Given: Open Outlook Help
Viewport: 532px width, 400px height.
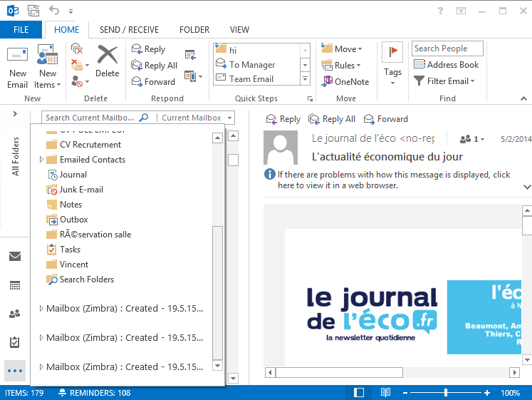Looking at the screenshot, I should (440, 11).
